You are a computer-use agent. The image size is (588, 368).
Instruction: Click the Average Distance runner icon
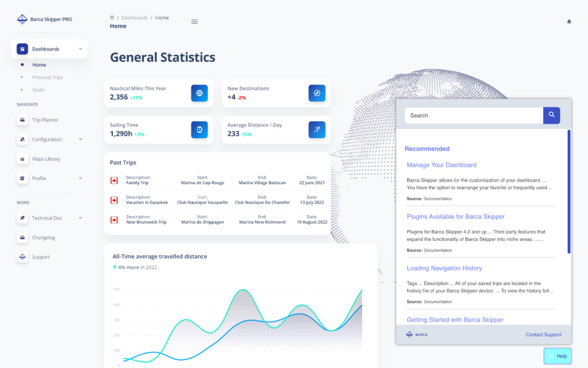pyautogui.click(x=316, y=129)
